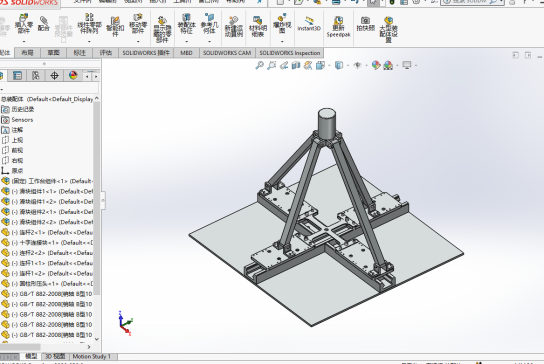Toggle the 显示隐藏的零部件 command
This screenshot has height=364, width=544.
pos(162,29)
